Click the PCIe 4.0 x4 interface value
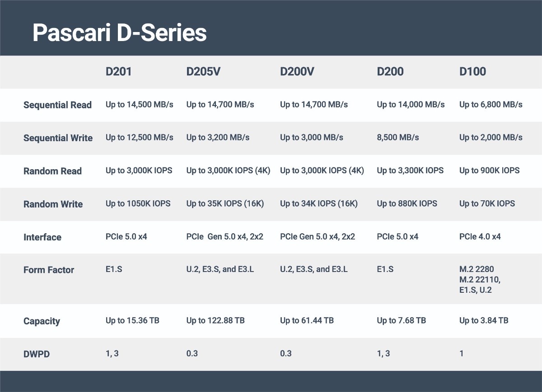The height and width of the screenshot is (392, 542). 480,236
